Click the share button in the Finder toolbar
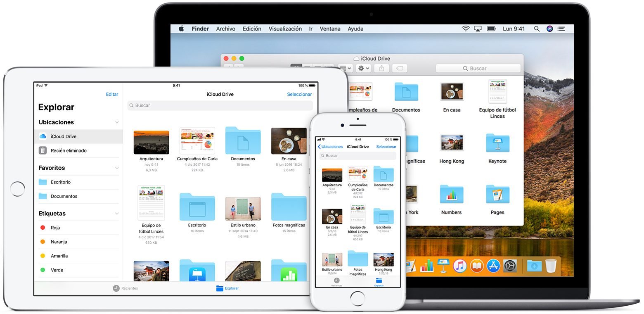Viewport: 644px width, 314px height. tap(381, 68)
